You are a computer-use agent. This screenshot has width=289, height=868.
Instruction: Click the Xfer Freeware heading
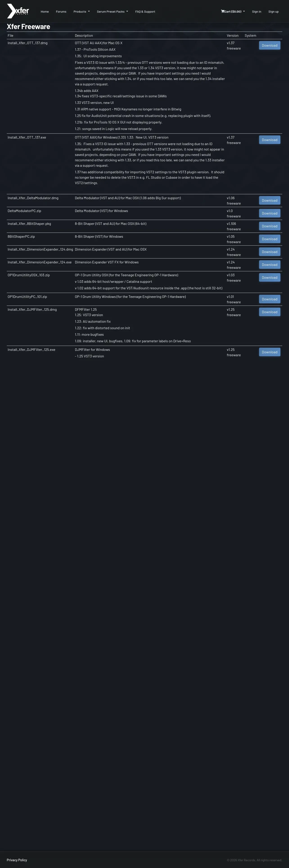[28, 27]
